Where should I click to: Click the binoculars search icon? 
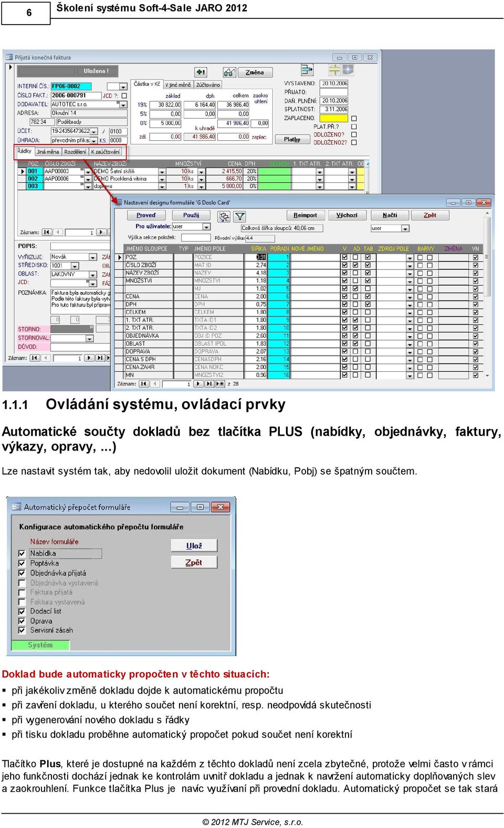(229, 72)
